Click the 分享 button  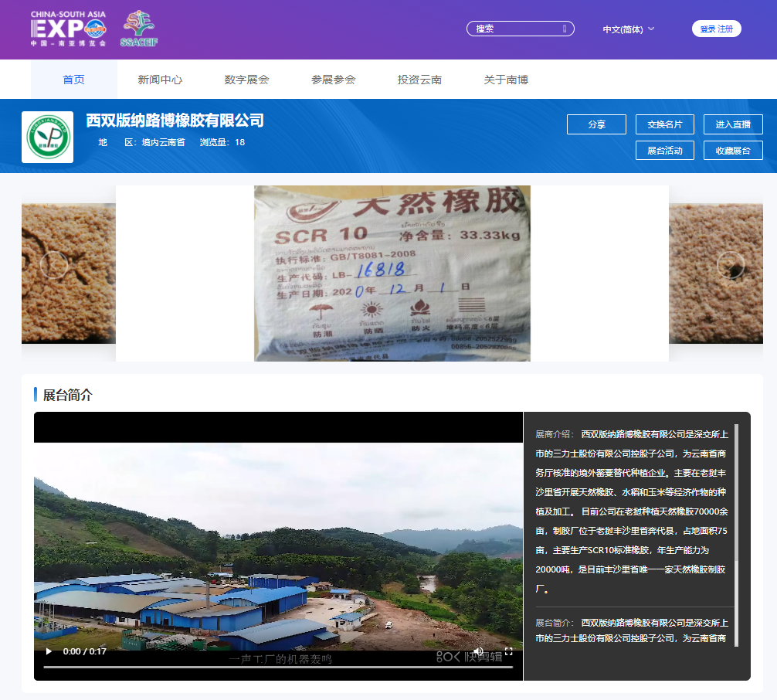coord(596,124)
